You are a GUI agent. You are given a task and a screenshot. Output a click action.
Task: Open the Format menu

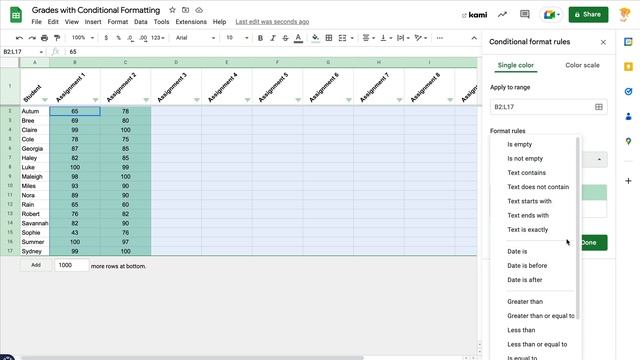point(118,22)
